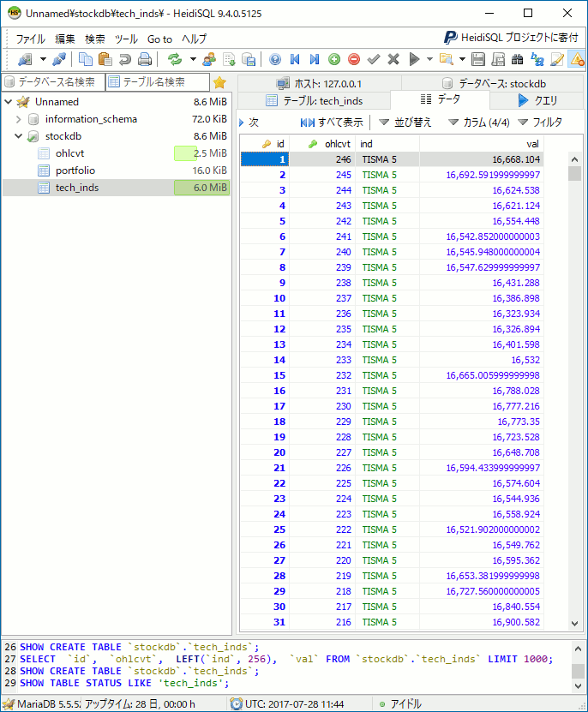Click the disconnect plug icon
Image resolution: width=588 pixels, height=712 pixels.
59,59
